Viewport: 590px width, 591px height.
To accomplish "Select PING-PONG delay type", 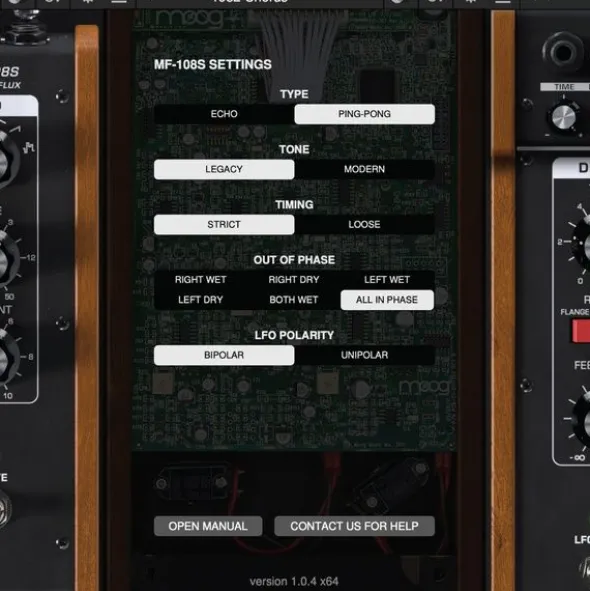I will (364, 114).
